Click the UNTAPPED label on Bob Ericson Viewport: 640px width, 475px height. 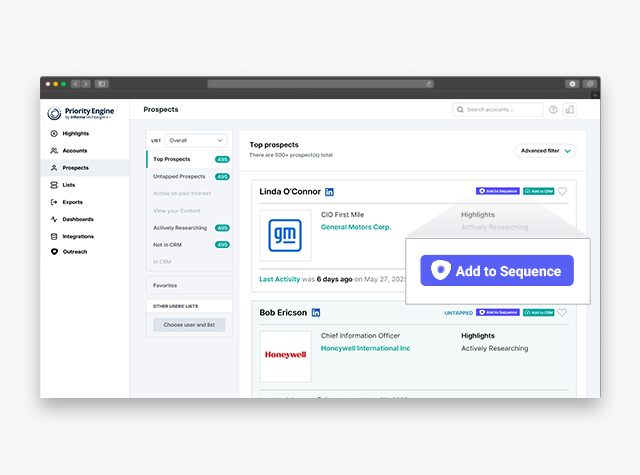coord(458,313)
